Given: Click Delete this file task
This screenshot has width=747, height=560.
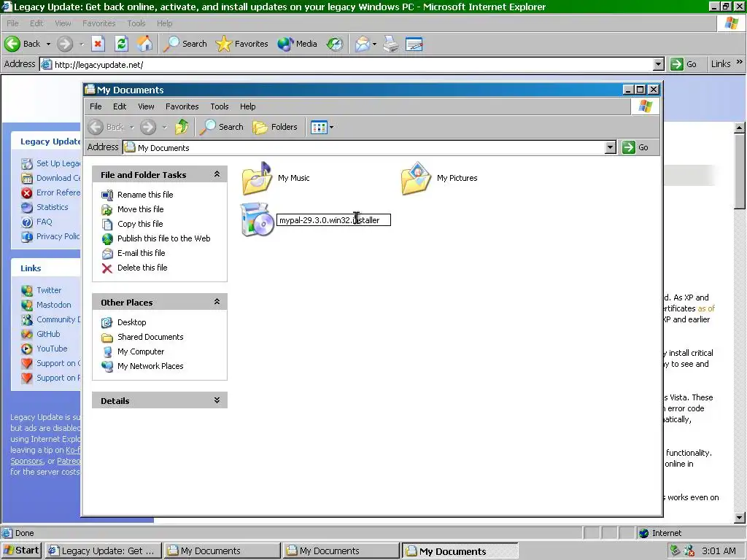Looking at the screenshot, I should click(x=142, y=268).
